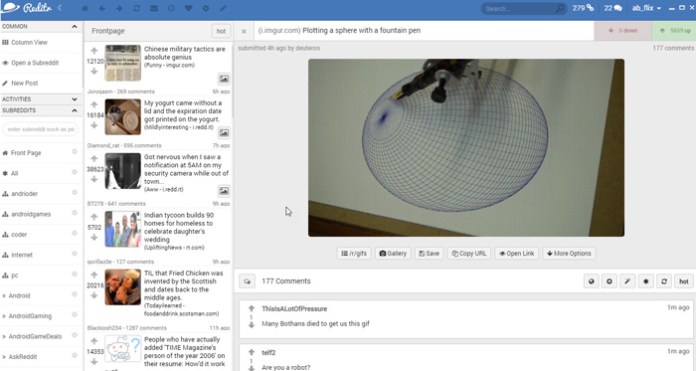696x371 pixels.
Task: Click the pencil icon in comments toolbar
Action: [628, 281]
